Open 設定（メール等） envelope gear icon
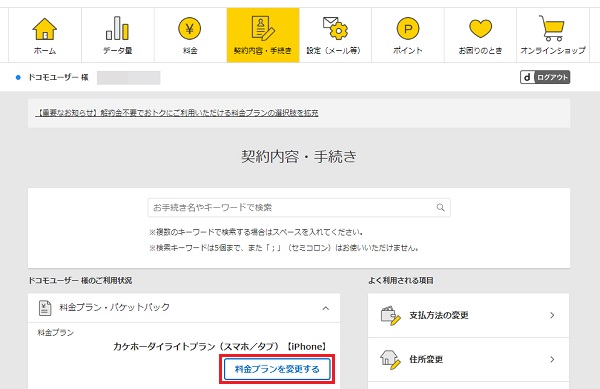The height and width of the screenshot is (389, 600). click(x=335, y=28)
